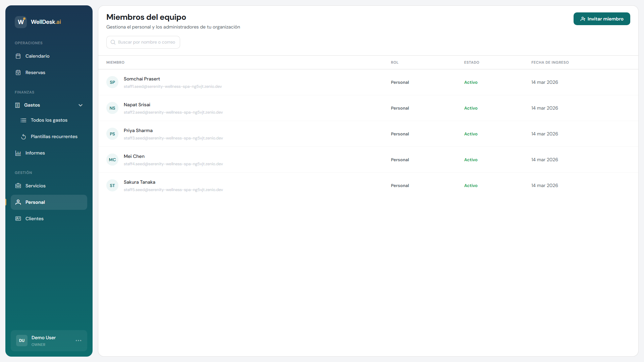Viewport: 644px width, 362px height.
Task: Click Mei Chen's MC avatar
Action: pos(112,160)
